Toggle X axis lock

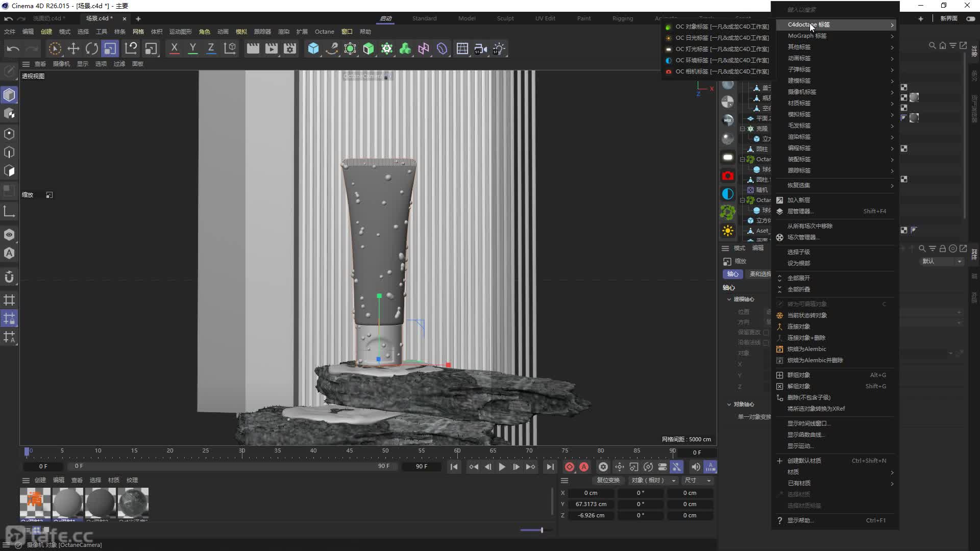pyautogui.click(x=174, y=48)
